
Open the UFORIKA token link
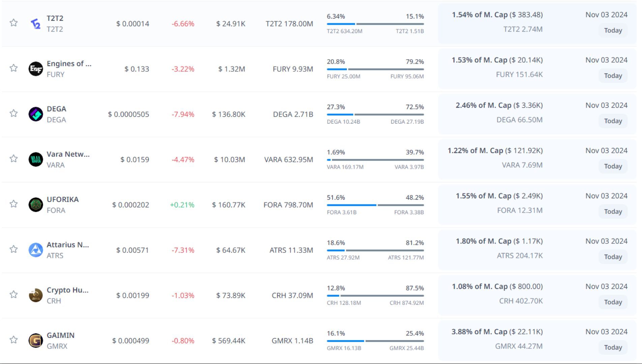pyautogui.click(x=63, y=199)
